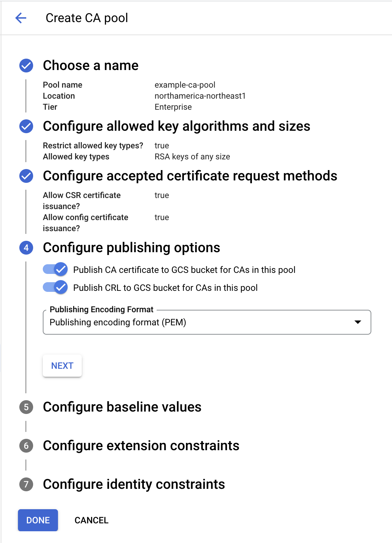Click the step 7 number icon
The image size is (392, 543).
coord(26,484)
